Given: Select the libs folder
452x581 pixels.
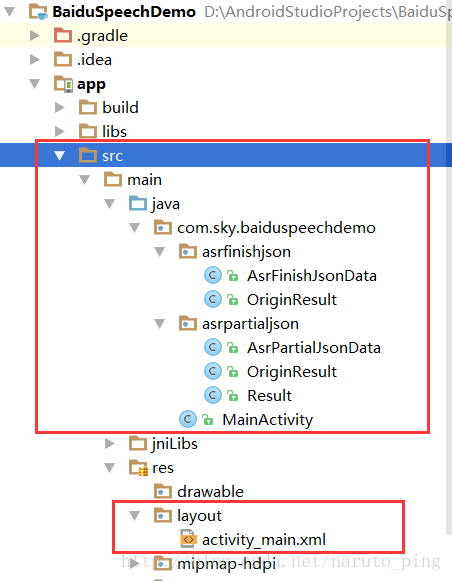Looking at the screenshot, I should click(x=114, y=132).
